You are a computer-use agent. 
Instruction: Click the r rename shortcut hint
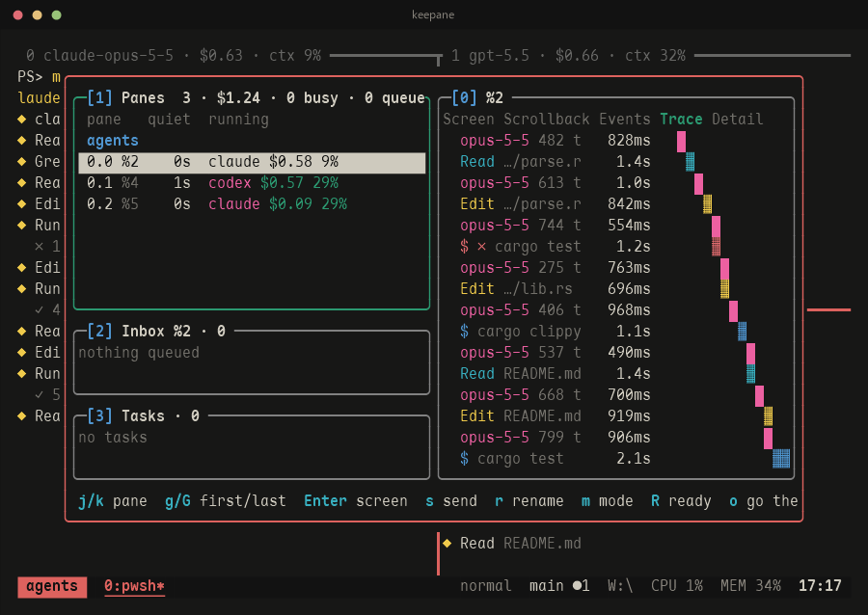click(529, 501)
